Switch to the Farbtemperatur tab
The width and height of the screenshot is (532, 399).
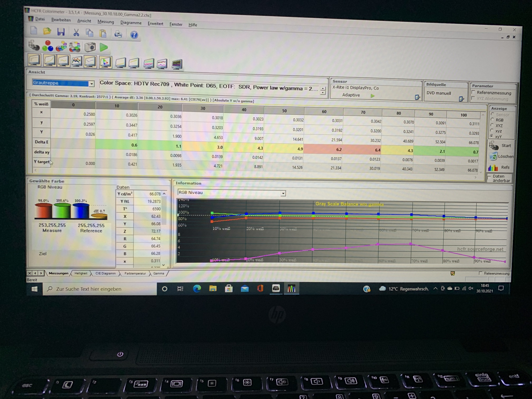pos(135,273)
